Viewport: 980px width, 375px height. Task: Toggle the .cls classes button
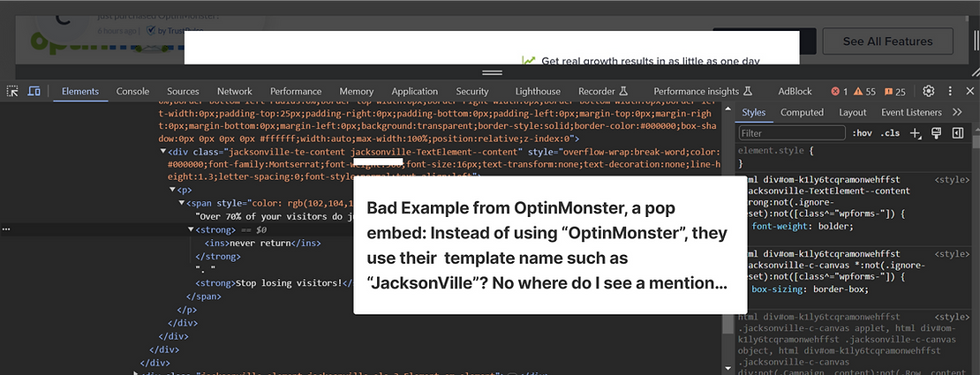pyautogui.click(x=890, y=133)
